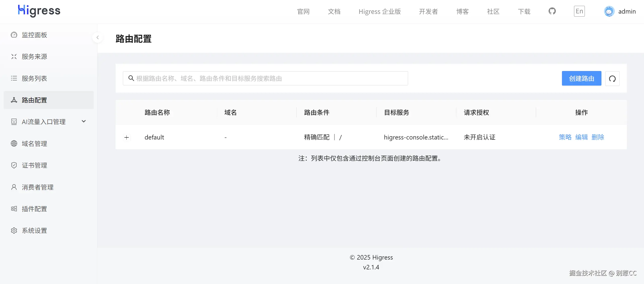Click 删除 link for default route
This screenshot has width=644, height=284.
(598, 137)
